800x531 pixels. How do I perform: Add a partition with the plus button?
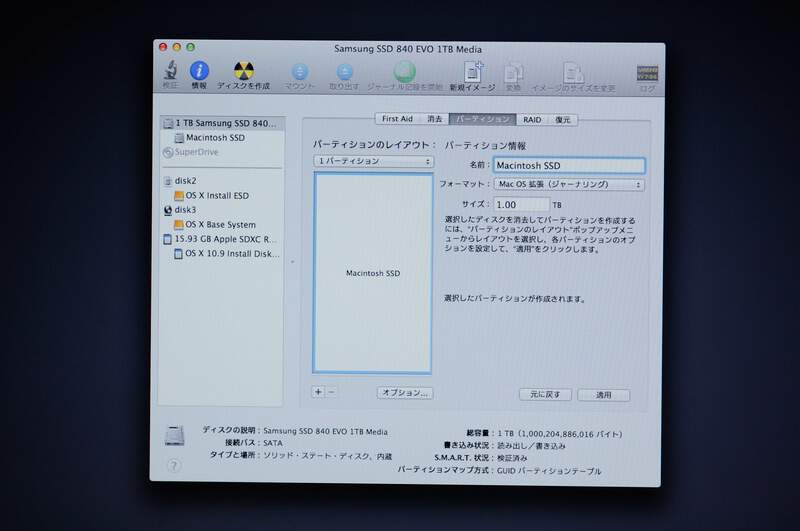click(318, 392)
